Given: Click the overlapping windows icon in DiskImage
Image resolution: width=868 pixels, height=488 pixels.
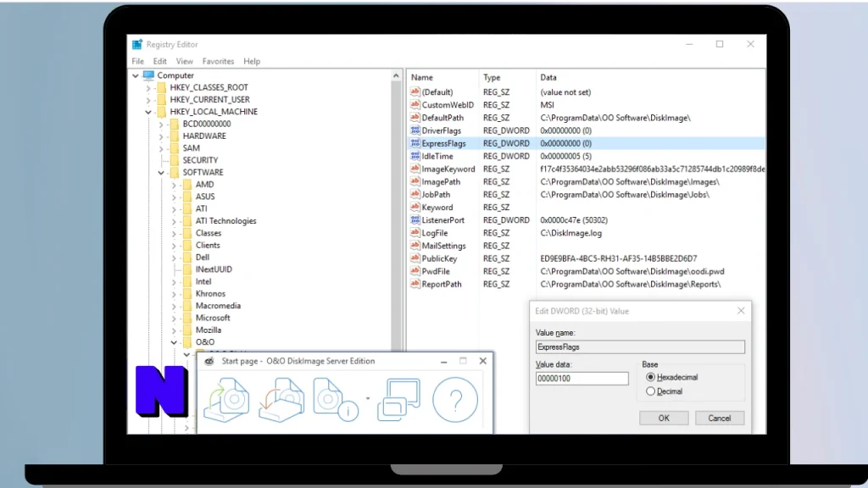Looking at the screenshot, I should pyautogui.click(x=398, y=400).
